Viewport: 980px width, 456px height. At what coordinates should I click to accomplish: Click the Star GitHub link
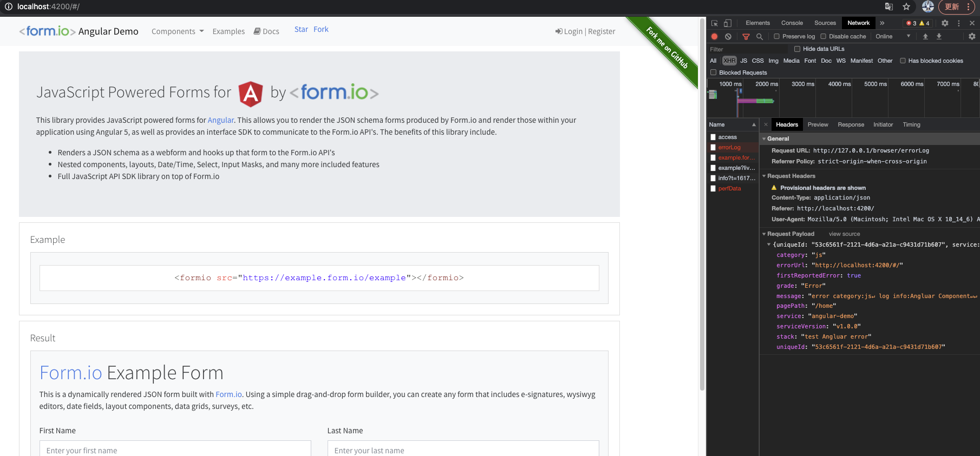click(301, 29)
